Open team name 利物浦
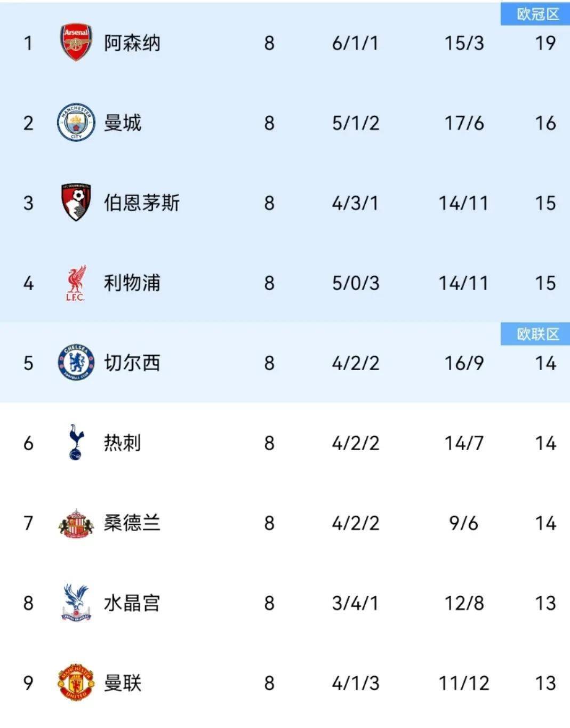 click(132, 283)
